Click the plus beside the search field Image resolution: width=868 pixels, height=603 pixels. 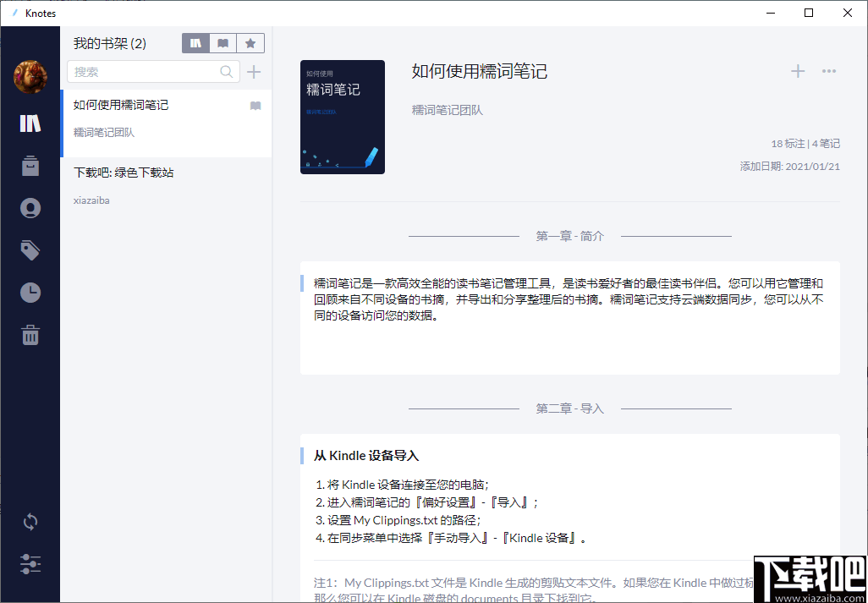(x=253, y=72)
